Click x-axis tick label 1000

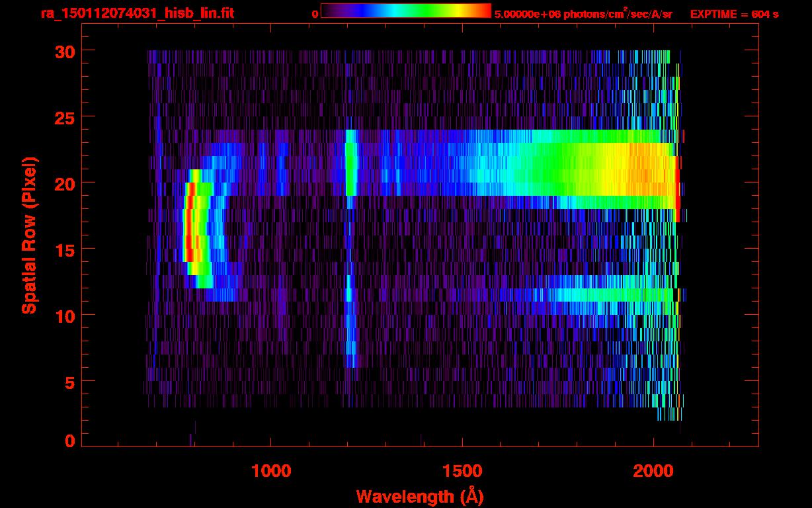pos(271,470)
